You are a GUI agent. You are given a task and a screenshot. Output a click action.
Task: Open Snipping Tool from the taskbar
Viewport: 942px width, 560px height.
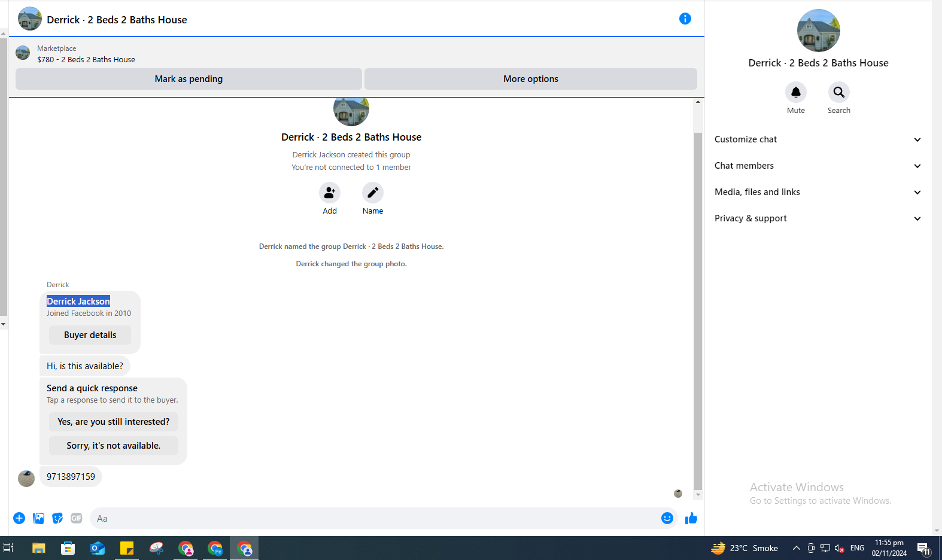pos(156,548)
